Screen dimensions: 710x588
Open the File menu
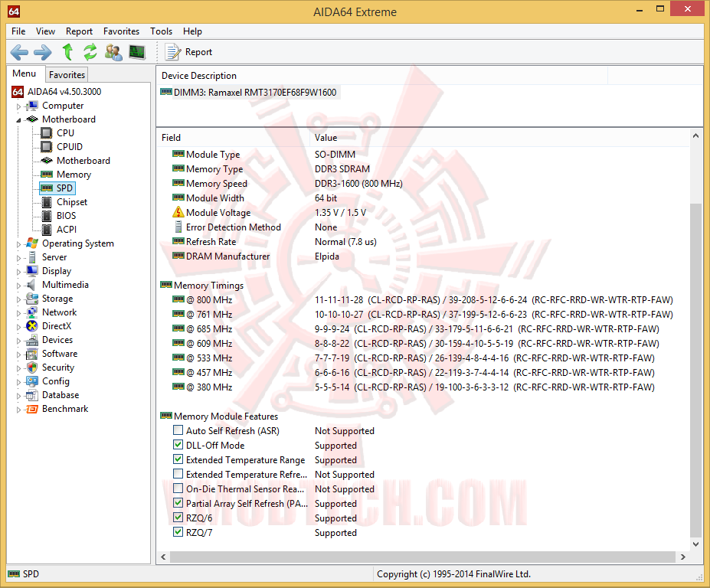[x=18, y=31]
